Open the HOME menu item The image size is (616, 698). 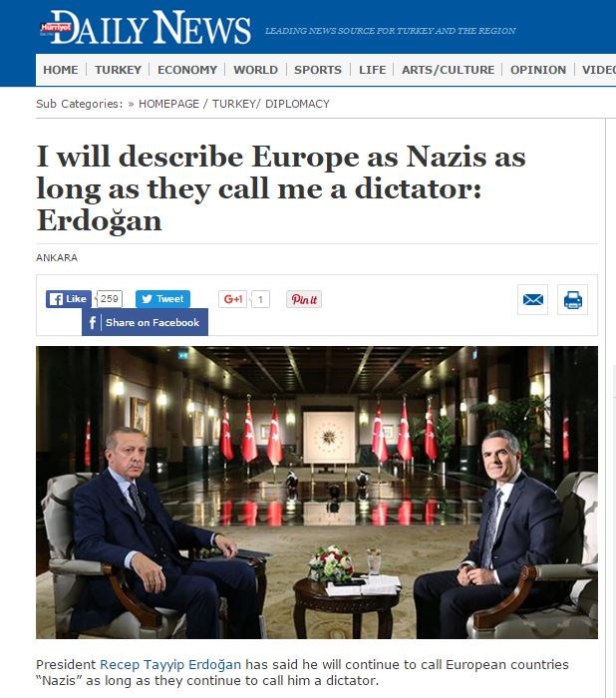pyautogui.click(x=61, y=70)
